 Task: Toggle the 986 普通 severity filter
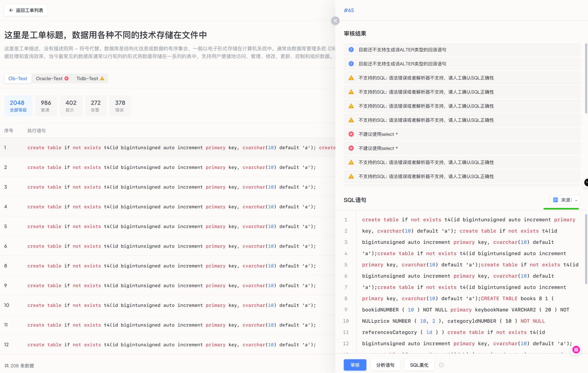[46, 106]
